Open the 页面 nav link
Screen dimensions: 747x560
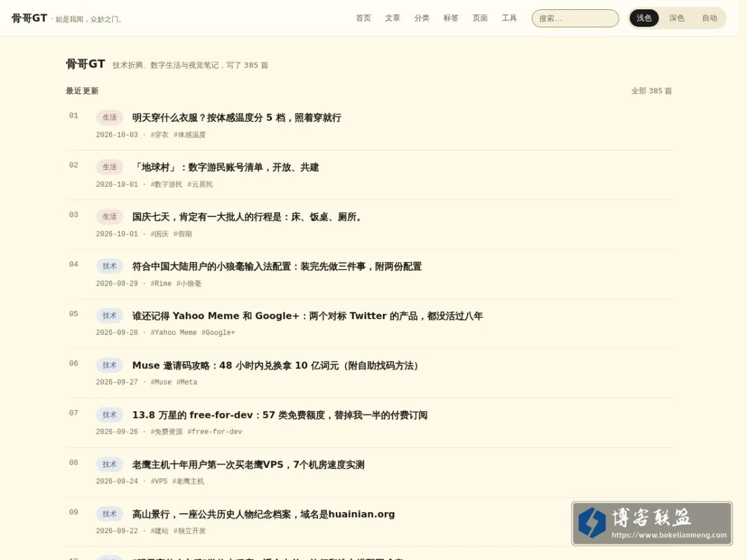(480, 18)
